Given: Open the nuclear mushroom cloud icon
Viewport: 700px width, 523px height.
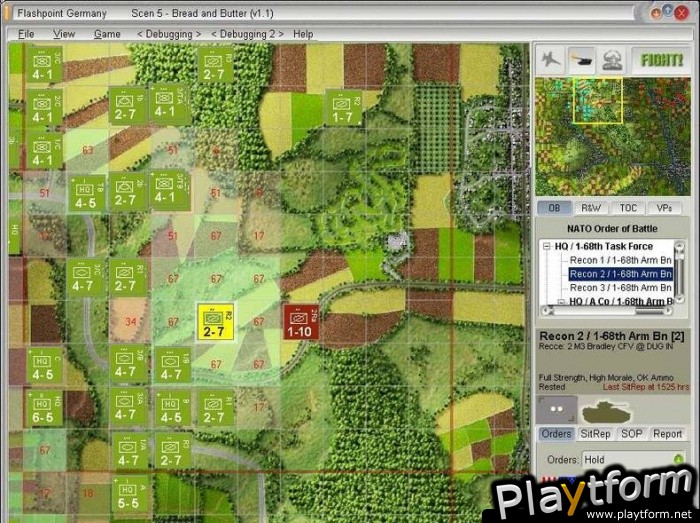Looking at the screenshot, I should pos(612,59).
